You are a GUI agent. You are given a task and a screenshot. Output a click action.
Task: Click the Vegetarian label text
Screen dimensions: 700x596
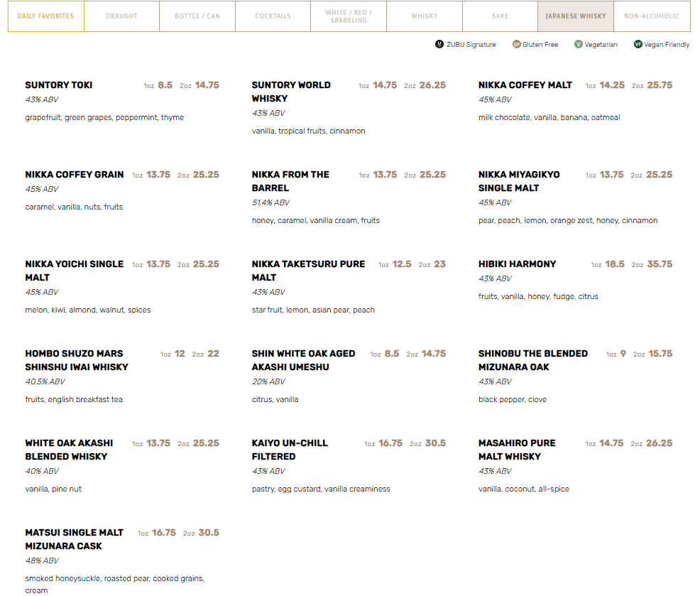pyautogui.click(x=601, y=45)
